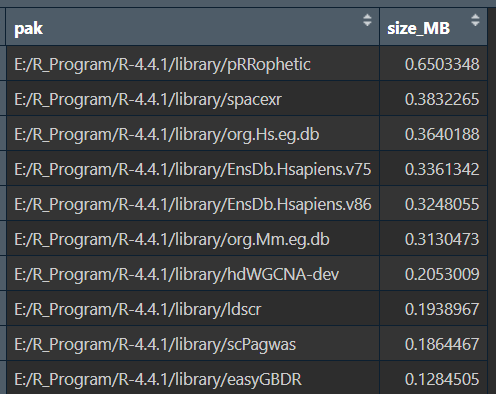Click the value 0.3248055
Viewport: 496px width, 394px height.
point(442,204)
